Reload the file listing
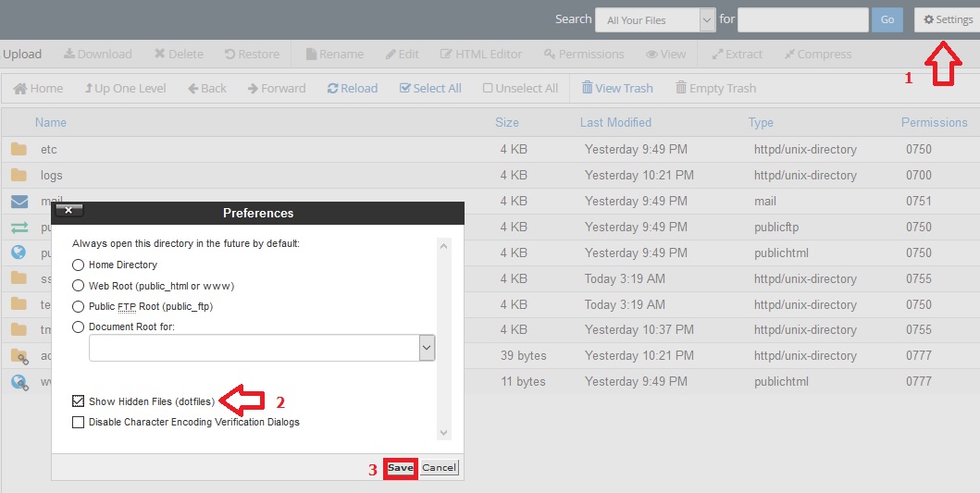980x493 pixels. click(352, 88)
